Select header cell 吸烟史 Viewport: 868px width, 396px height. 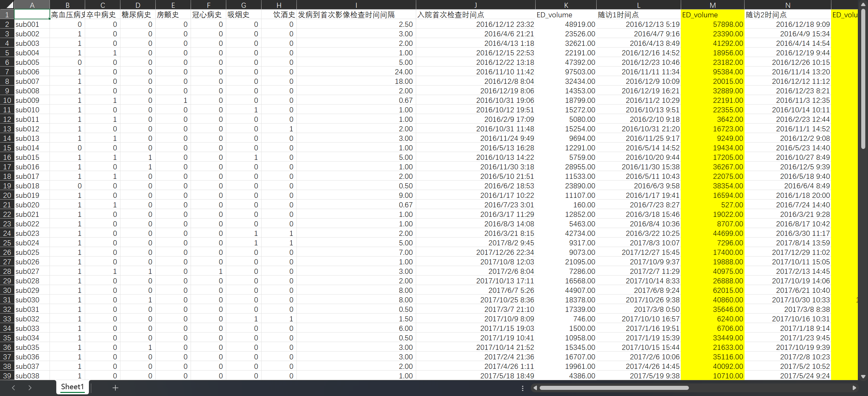point(244,15)
